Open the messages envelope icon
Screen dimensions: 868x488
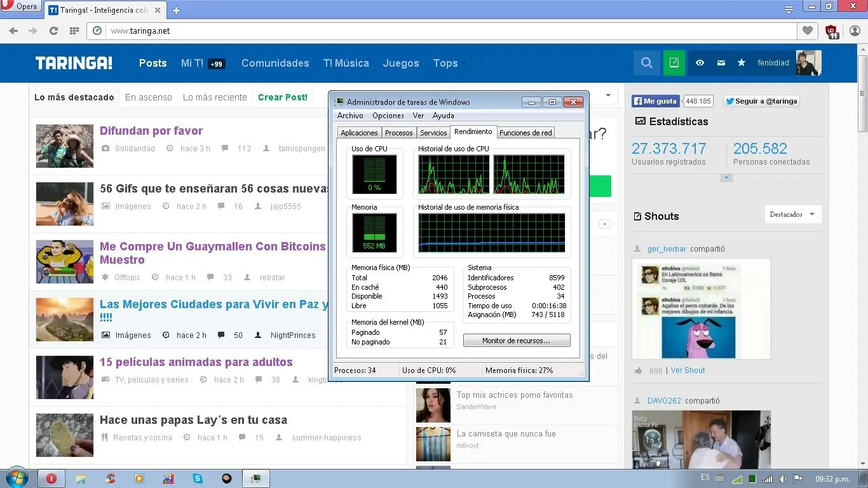pos(721,63)
